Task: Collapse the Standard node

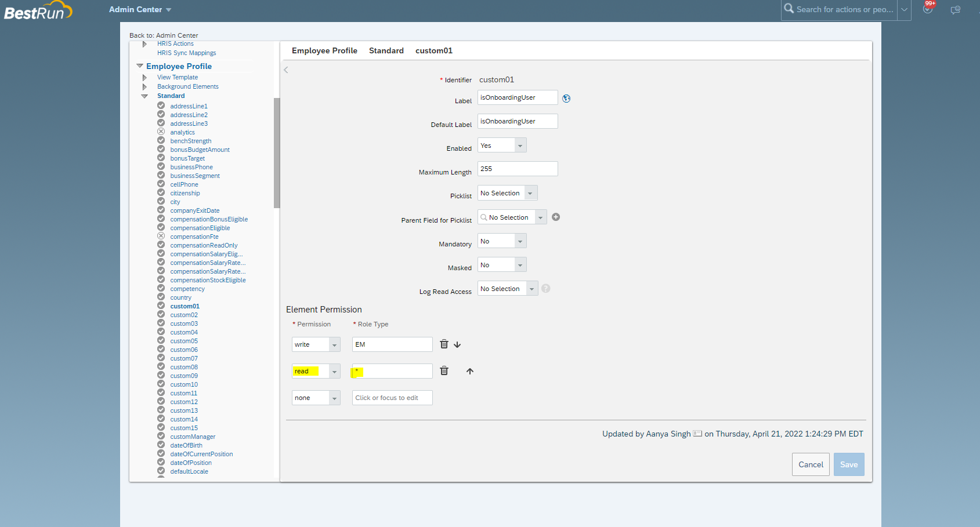Action: coord(144,96)
